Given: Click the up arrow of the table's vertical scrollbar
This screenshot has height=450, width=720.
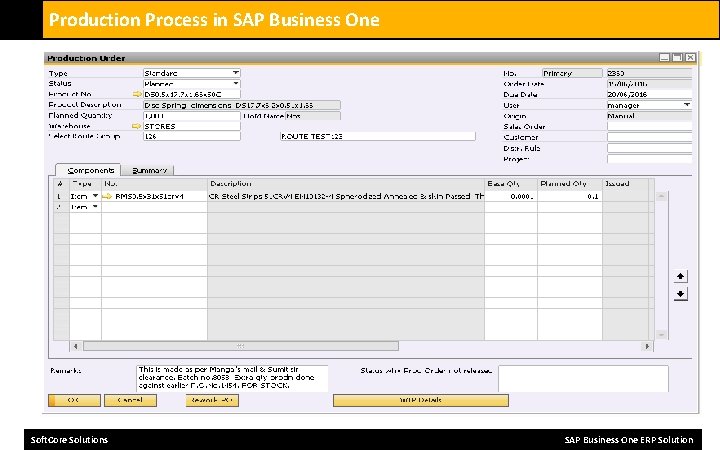Looking at the screenshot, I should pyautogui.click(x=661, y=196).
